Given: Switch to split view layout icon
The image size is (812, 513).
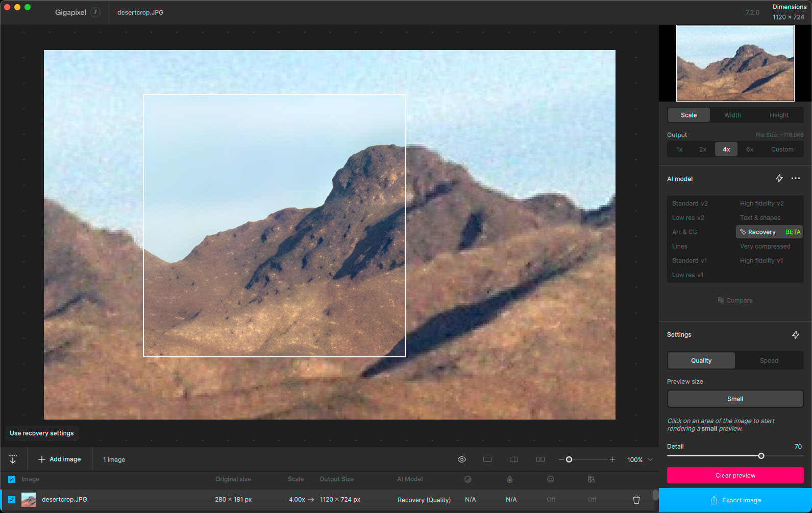Looking at the screenshot, I should click(x=514, y=459).
